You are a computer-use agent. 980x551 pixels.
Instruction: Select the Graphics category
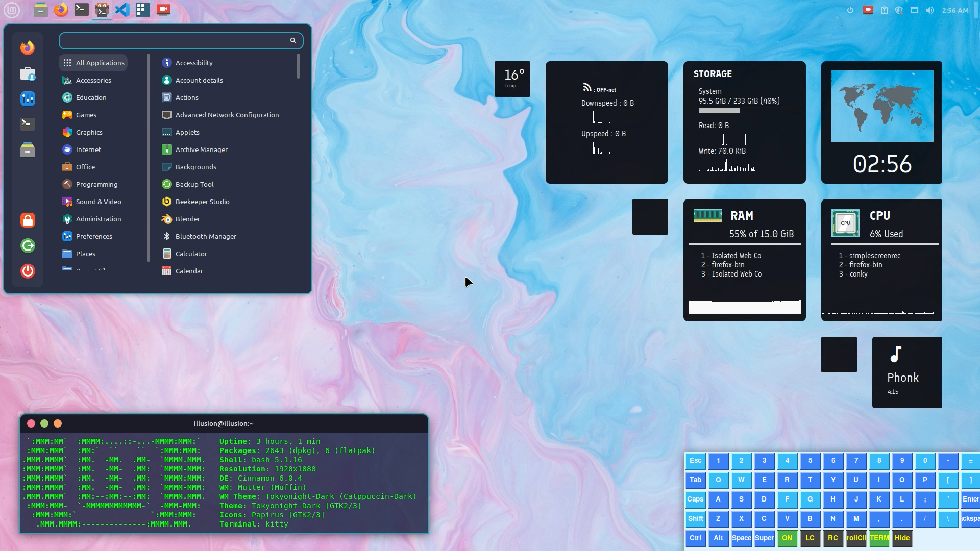pos(93,132)
